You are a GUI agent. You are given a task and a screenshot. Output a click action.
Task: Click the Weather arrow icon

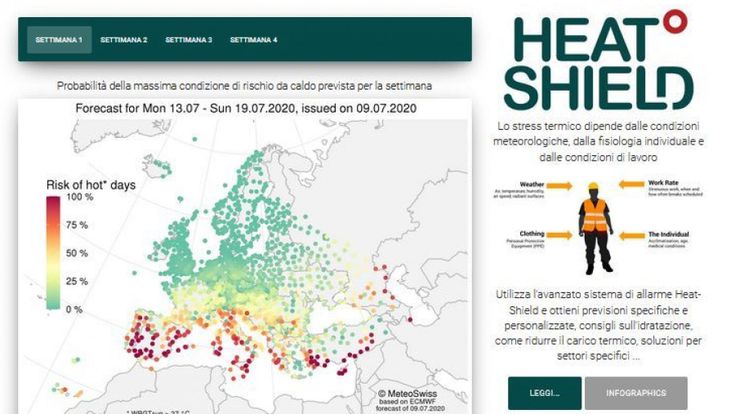(559, 186)
